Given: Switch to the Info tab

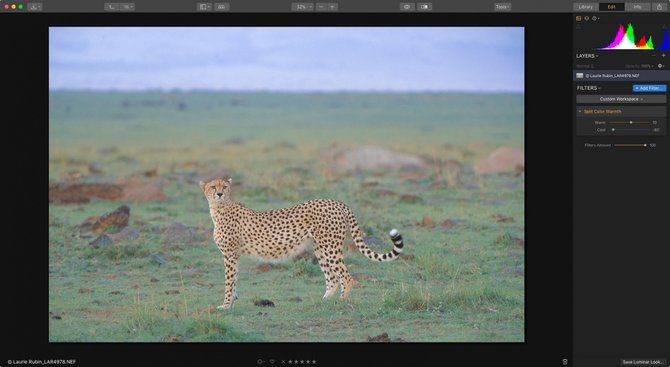Looking at the screenshot, I should (x=637, y=7).
